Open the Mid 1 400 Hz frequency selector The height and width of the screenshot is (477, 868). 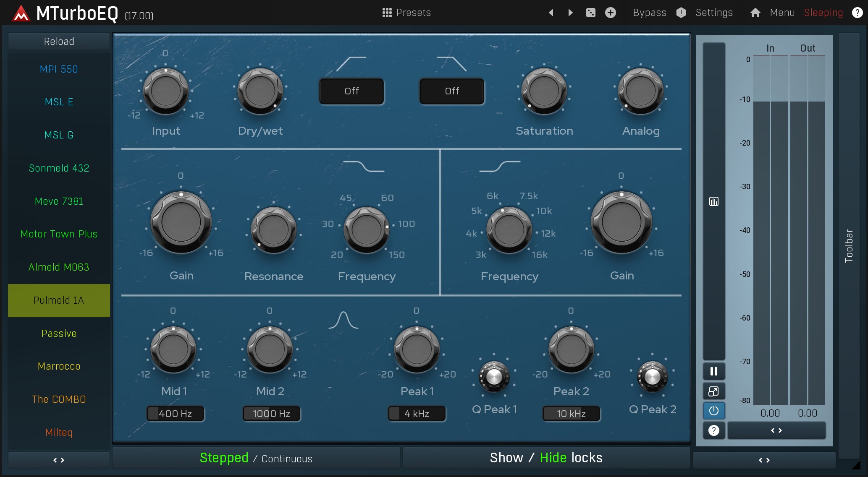pos(175,414)
